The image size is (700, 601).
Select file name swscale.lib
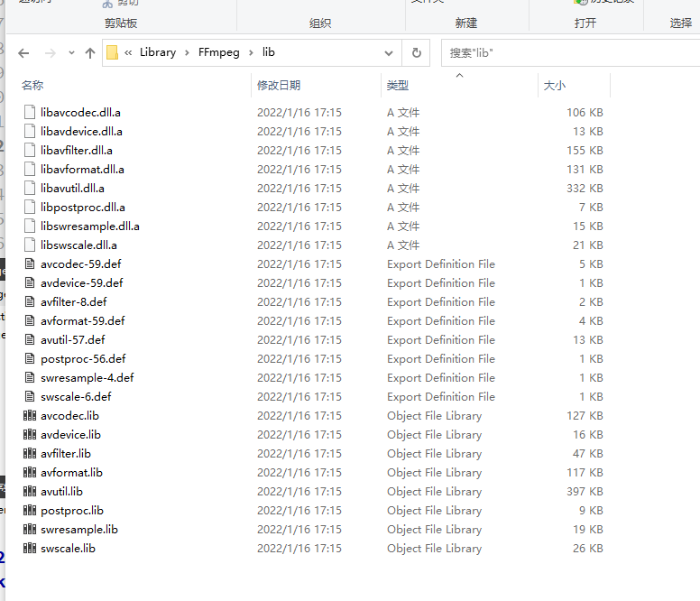tap(68, 549)
